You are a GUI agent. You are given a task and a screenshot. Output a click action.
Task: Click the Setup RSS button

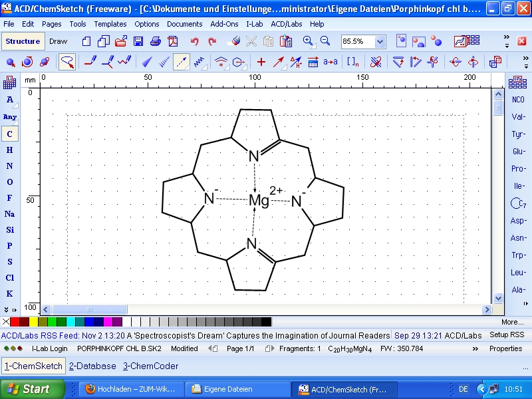coord(507,335)
